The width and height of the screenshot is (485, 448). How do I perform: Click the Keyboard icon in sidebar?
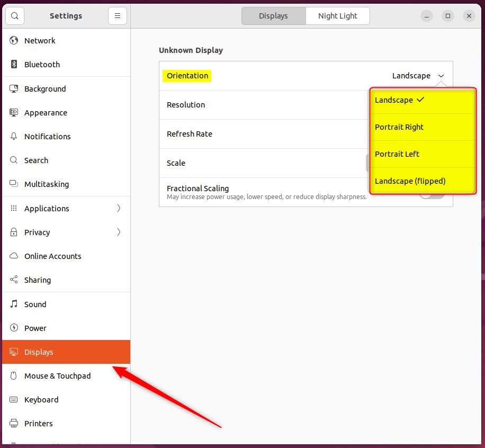14,399
